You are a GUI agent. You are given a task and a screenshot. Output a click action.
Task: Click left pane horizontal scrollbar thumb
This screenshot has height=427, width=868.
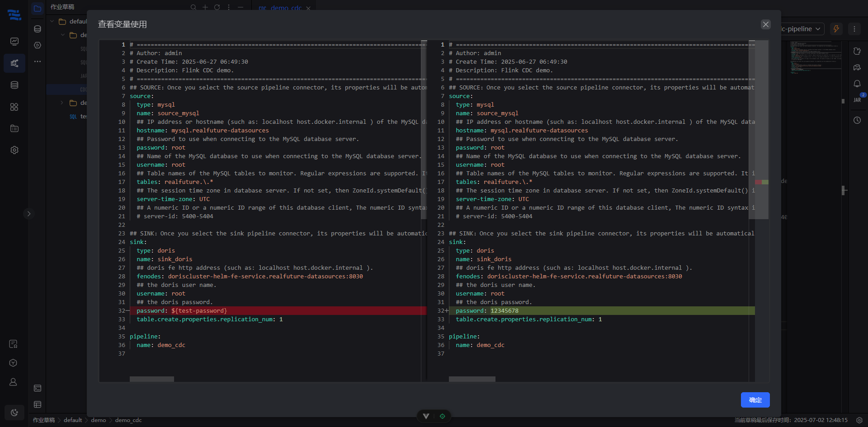(x=152, y=380)
